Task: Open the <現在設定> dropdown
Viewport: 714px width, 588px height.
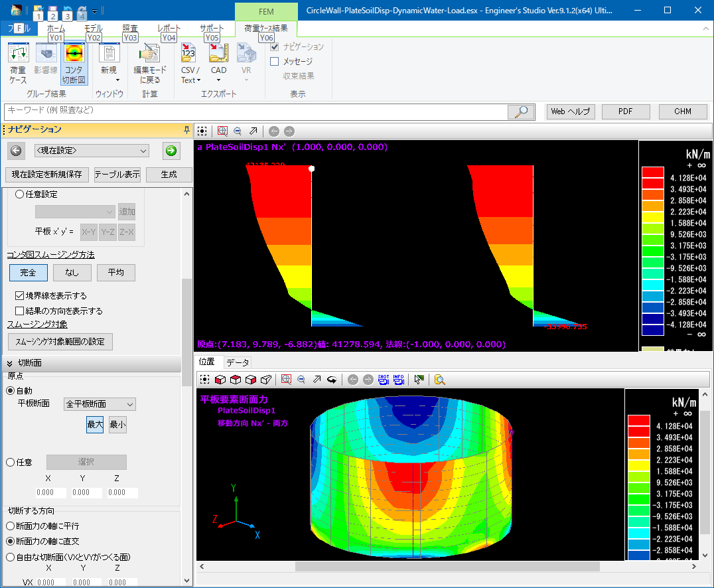Action: [92, 151]
